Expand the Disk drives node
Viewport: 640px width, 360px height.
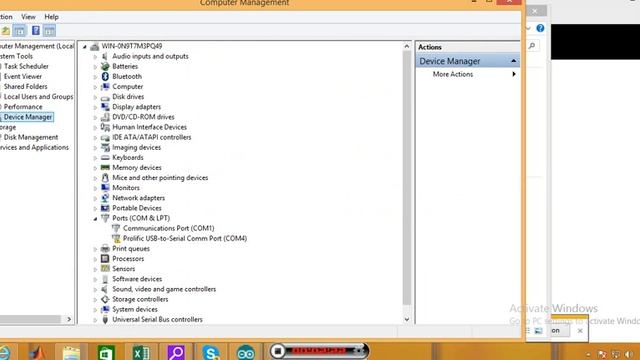pyautogui.click(x=95, y=97)
